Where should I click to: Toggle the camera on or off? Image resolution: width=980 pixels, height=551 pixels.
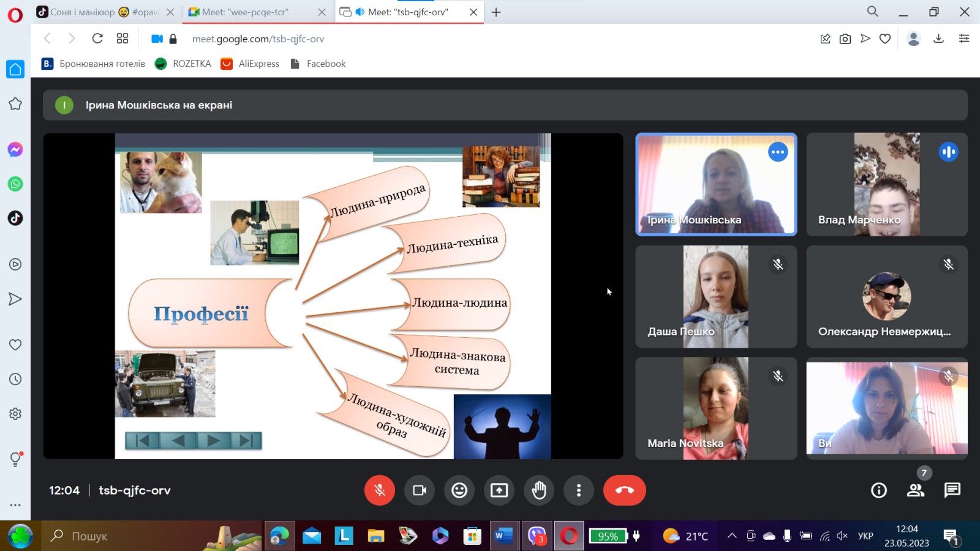(x=420, y=490)
